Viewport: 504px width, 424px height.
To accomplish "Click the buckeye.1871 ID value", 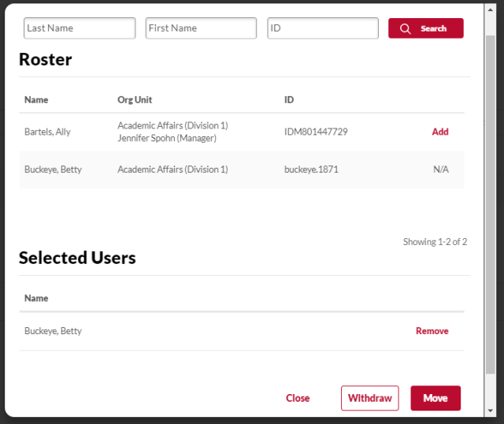I will click(x=311, y=169).
